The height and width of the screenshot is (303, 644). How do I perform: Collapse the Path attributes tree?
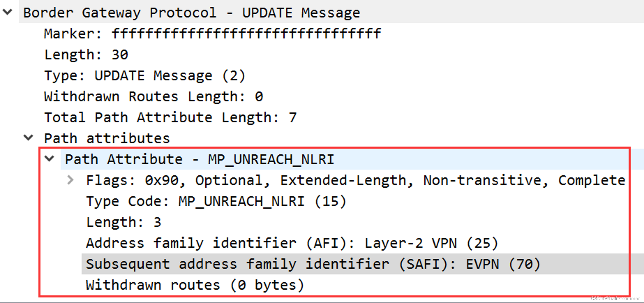click(29, 137)
